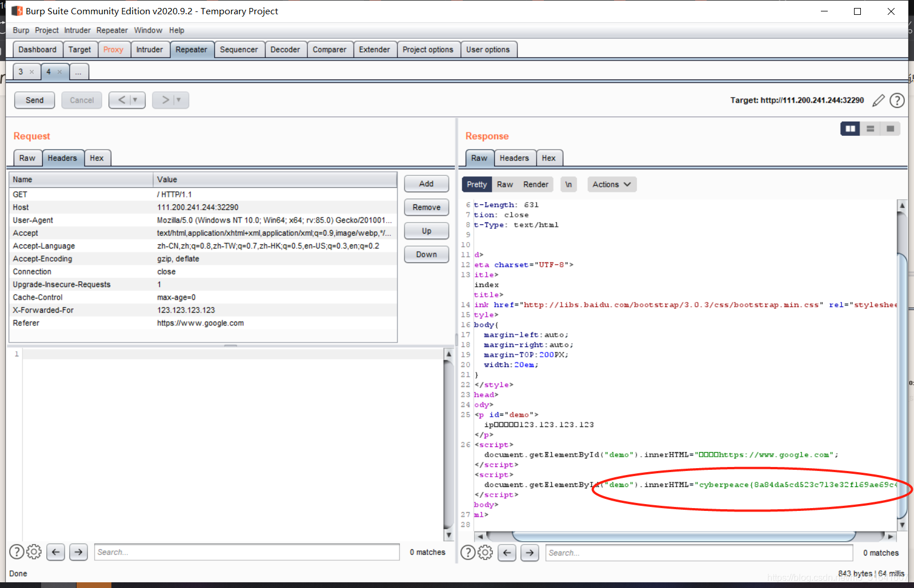Add a new repeater tab with ...
The width and height of the screenshot is (914, 588).
point(78,72)
